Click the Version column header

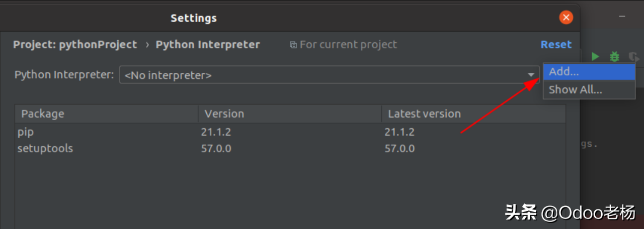(x=290, y=113)
